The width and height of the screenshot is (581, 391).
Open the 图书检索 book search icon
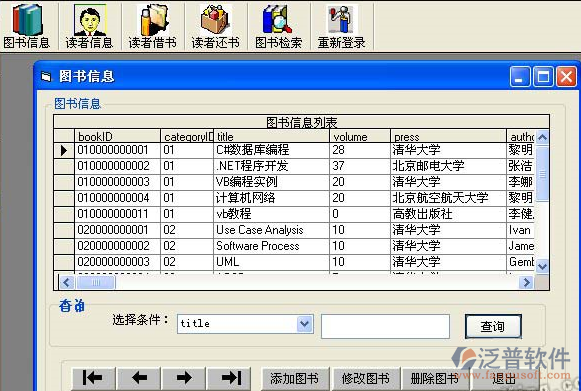pyautogui.click(x=278, y=26)
